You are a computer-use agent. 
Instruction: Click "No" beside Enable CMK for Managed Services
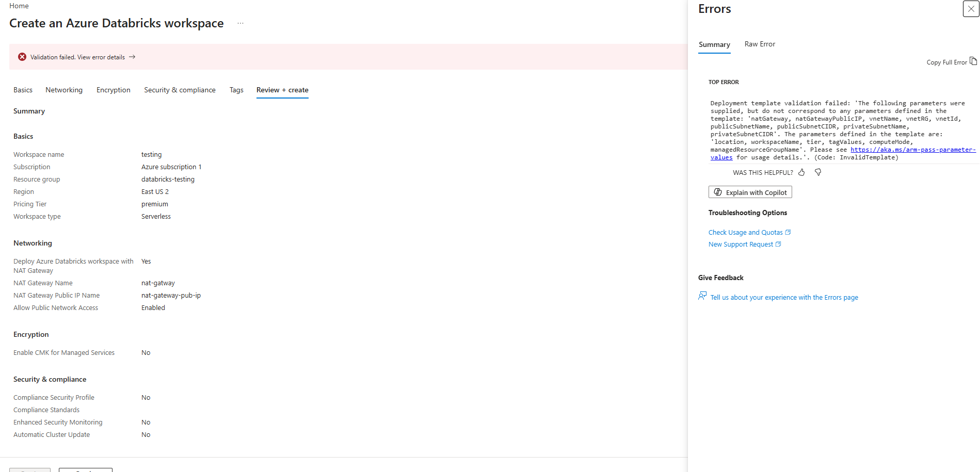pyautogui.click(x=146, y=353)
